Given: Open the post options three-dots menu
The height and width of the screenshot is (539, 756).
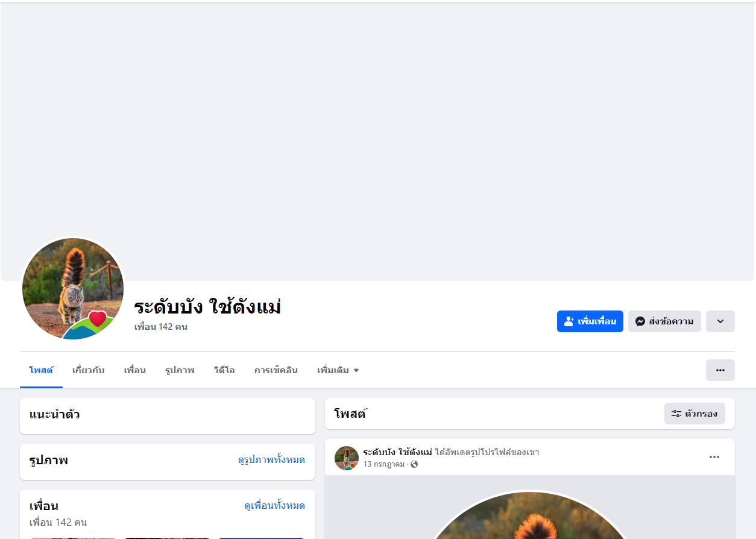Looking at the screenshot, I should [714, 457].
